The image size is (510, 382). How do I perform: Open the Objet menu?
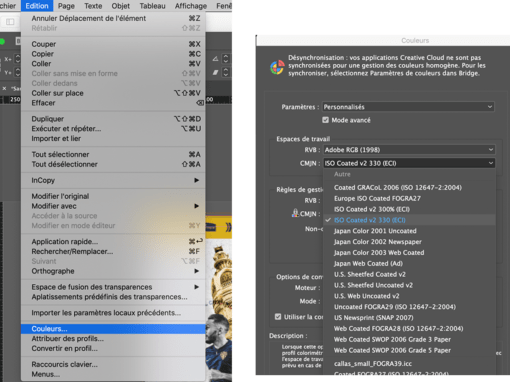[121, 6]
